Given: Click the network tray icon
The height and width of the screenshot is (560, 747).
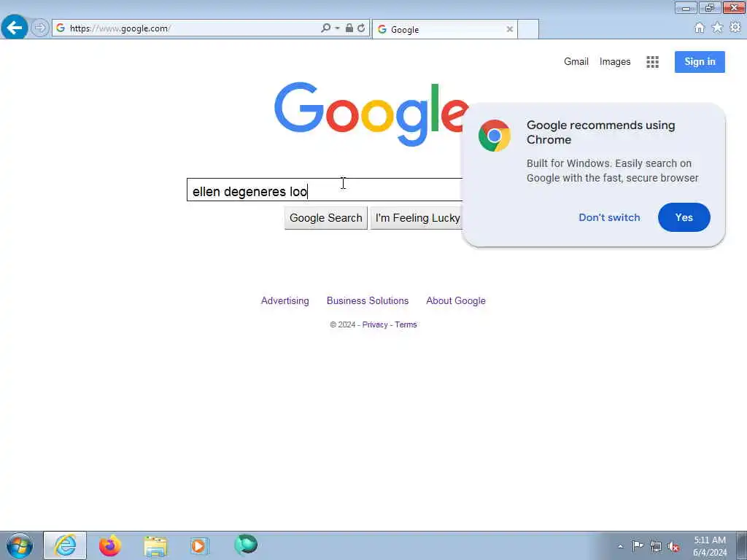Looking at the screenshot, I should tap(656, 546).
